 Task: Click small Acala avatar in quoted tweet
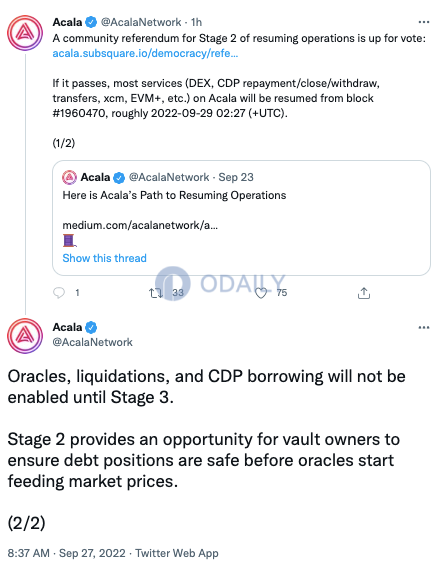pyautogui.click(x=70, y=178)
